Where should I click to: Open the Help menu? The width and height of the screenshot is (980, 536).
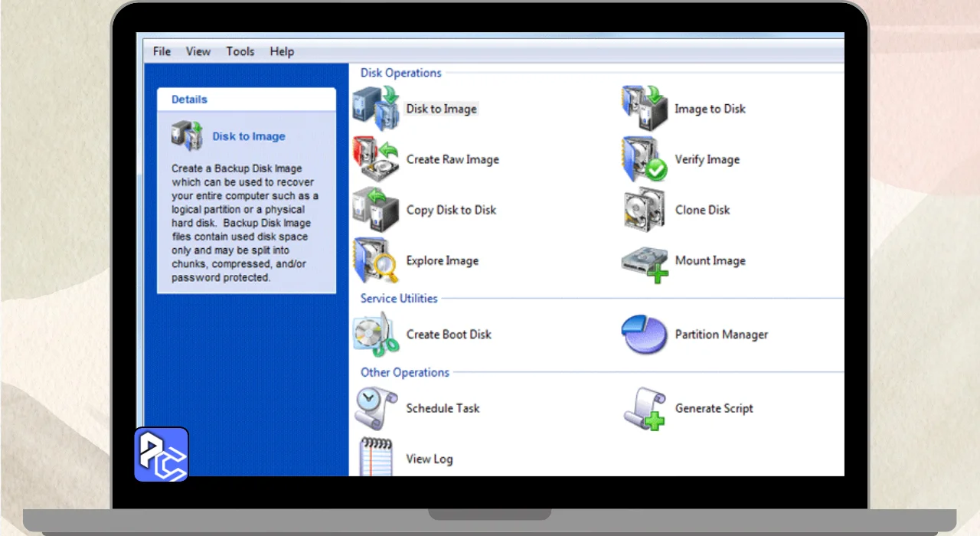pos(282,51)
